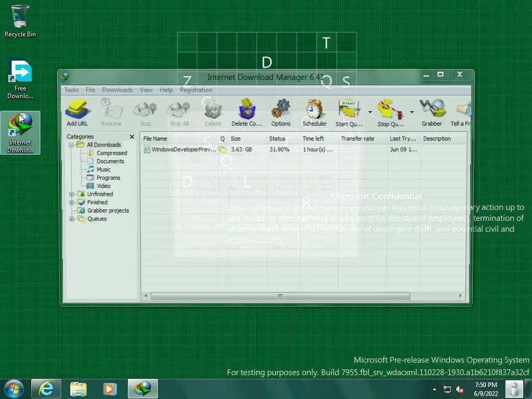The image size is (532, 399).
Task: Select the Queues folder label
Action: 97,219
